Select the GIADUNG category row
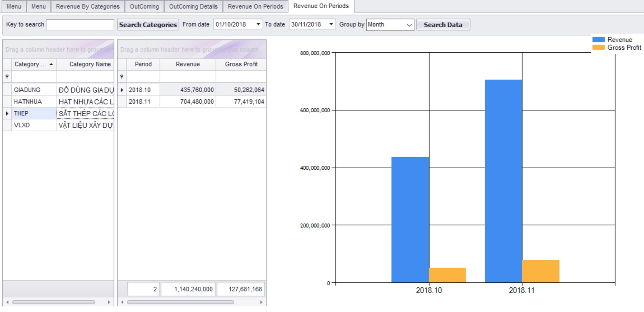Image resolution: width=644 pixels, height=312 pixels. click(x=58, y=90)
